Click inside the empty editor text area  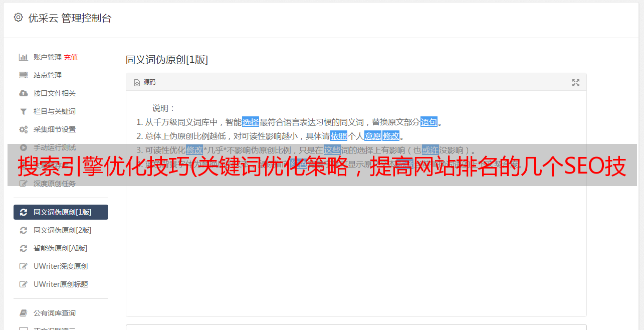point(356,251)
